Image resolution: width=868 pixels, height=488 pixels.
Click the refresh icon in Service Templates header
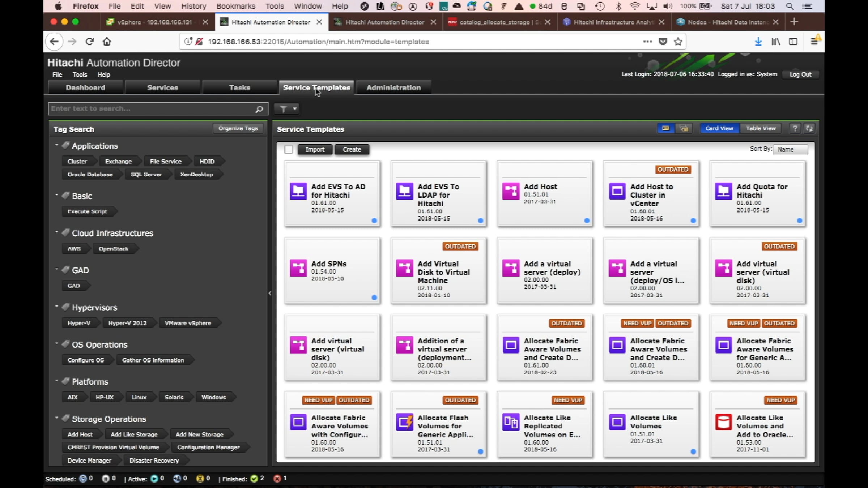pyautogui.click(x=809, y=128)
